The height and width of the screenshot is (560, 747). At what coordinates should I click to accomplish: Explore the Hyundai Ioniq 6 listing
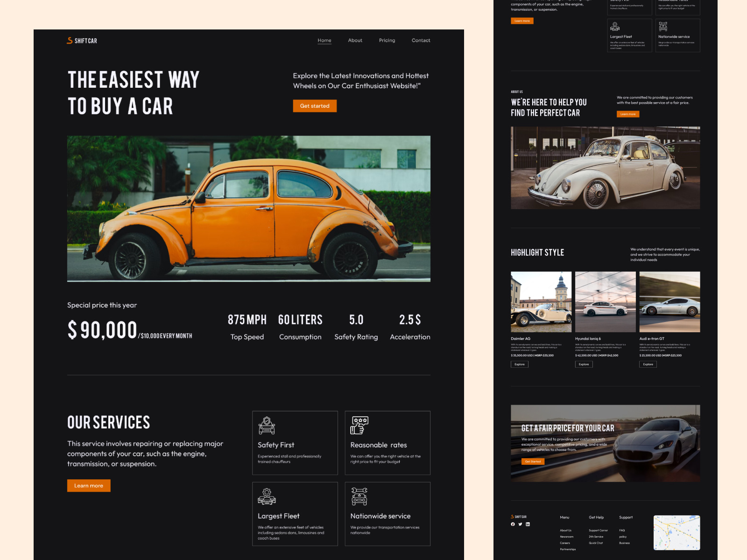[x=584, y=364]
